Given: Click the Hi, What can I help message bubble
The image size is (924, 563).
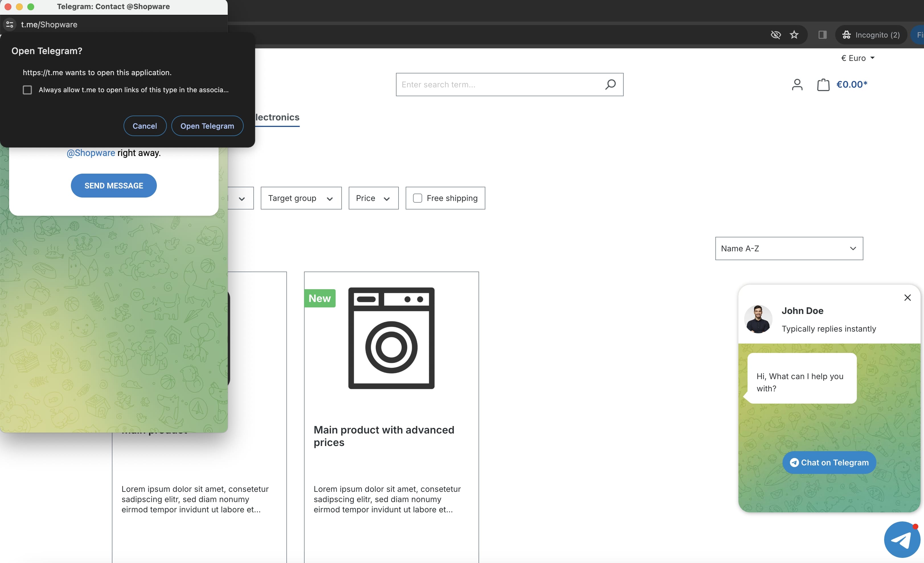Looking at the screenshot, I should click(x=802, y=378).
